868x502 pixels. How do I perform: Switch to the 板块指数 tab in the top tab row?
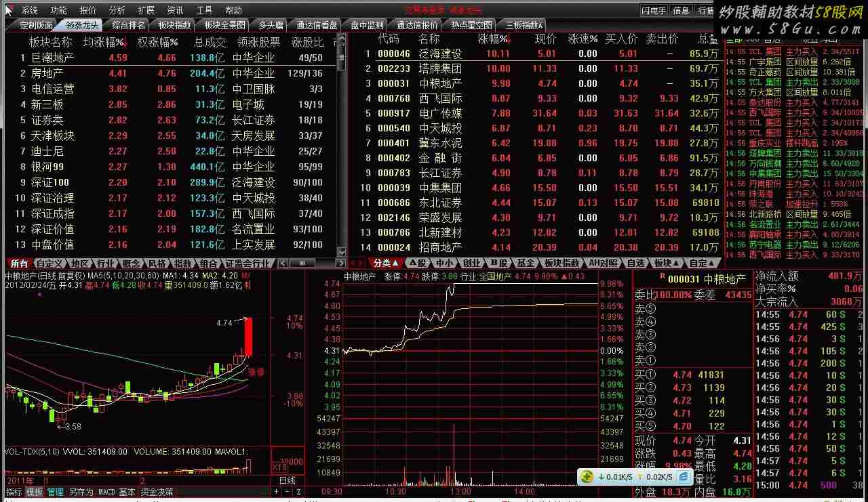(175, 25)
